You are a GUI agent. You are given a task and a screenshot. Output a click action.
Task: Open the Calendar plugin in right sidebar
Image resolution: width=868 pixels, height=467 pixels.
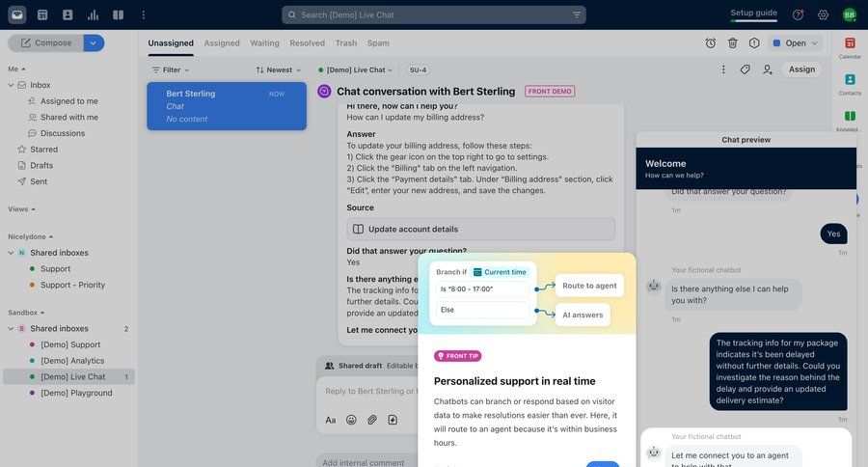pyautogui.click(x=850, y=47)
